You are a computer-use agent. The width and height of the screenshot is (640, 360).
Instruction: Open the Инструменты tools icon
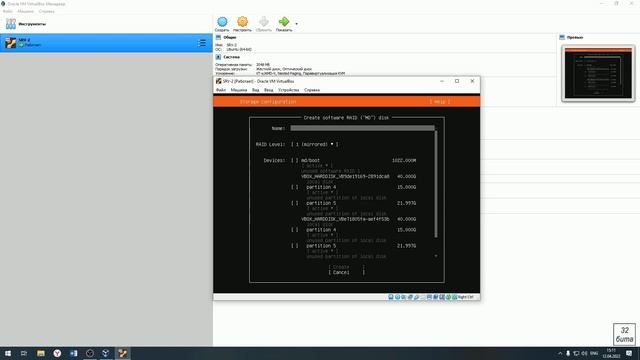11,24
